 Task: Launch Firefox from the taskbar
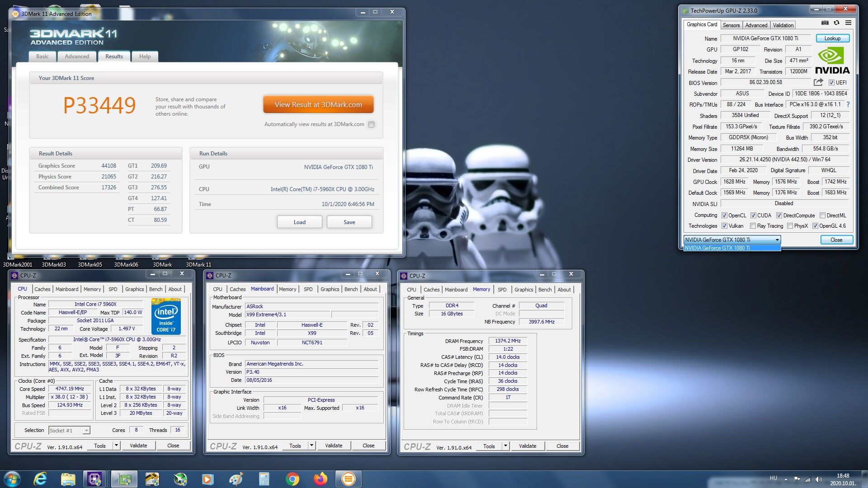[320, 479]
